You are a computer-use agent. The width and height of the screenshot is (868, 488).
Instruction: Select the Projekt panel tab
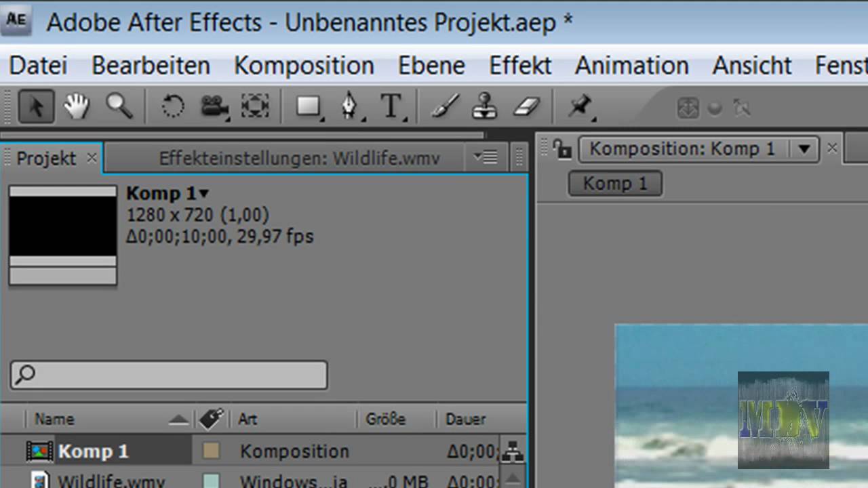[x=46, y=159]
